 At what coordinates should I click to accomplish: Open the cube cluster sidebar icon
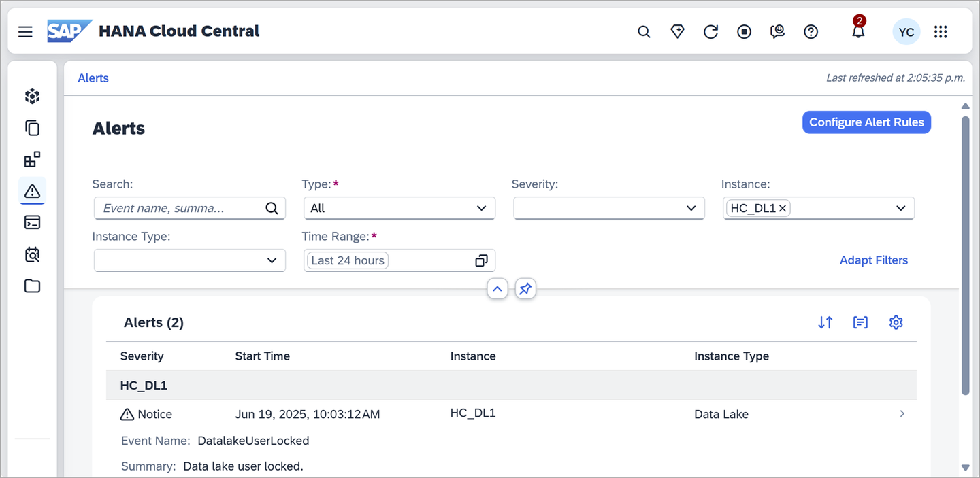32,97
